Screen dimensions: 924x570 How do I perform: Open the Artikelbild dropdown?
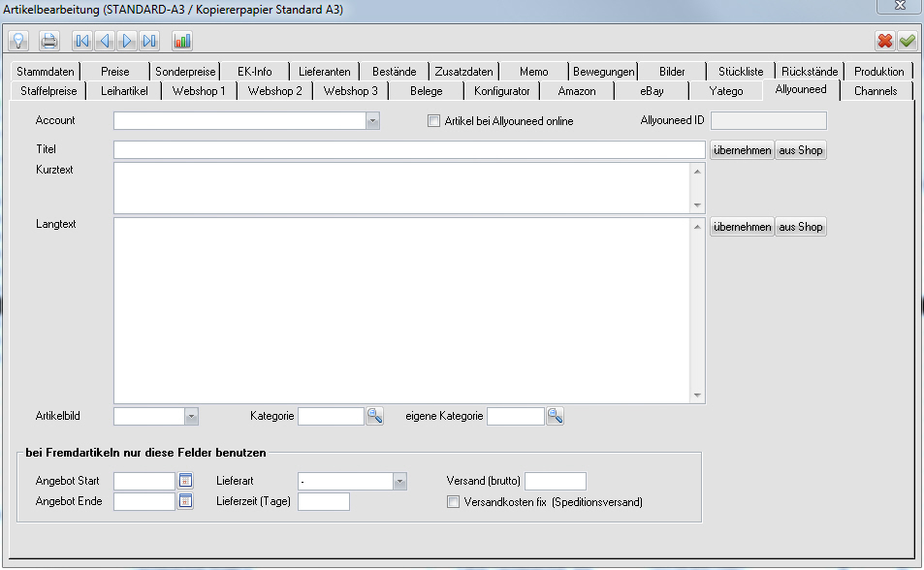click(x=191, y=416)
